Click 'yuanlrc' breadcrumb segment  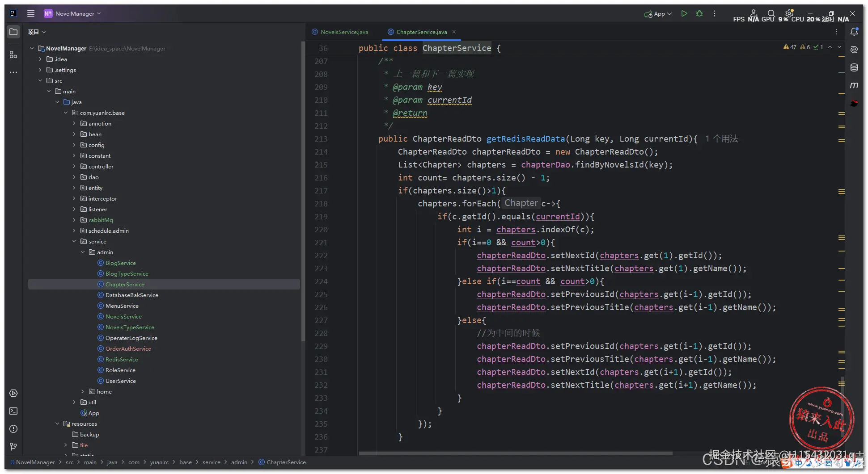coord(159,462)
